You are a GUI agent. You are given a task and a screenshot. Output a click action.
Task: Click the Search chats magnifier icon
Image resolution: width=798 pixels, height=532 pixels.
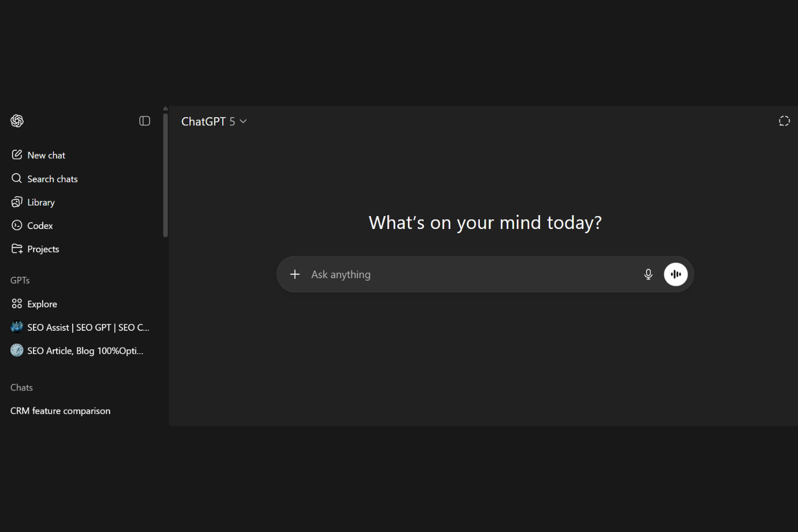click(17, 178)
